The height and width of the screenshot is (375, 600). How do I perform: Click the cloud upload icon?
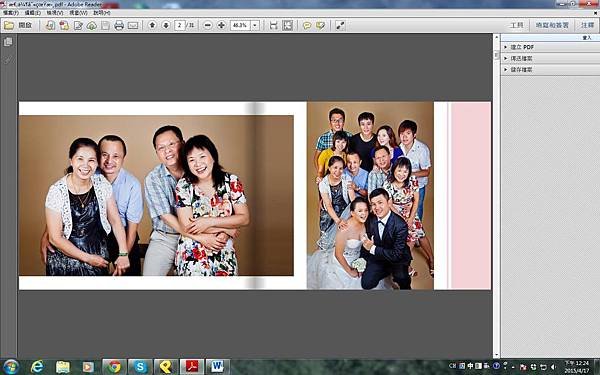pos(92,26)
